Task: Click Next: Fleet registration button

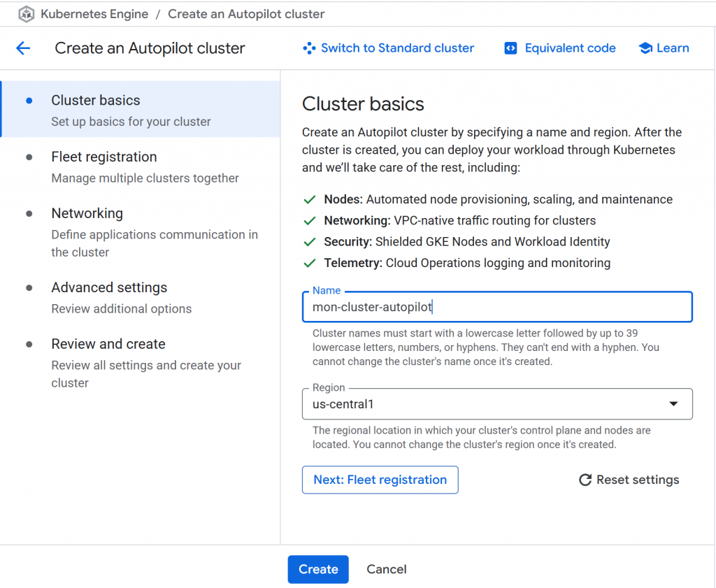Action: [380, 480]
